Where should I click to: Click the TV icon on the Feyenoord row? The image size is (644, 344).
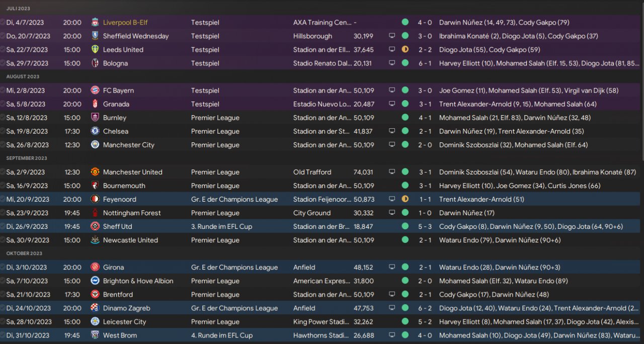392,199
